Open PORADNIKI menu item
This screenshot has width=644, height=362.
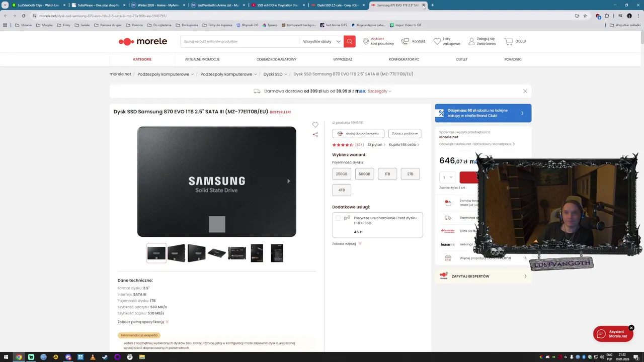point(513,59)
